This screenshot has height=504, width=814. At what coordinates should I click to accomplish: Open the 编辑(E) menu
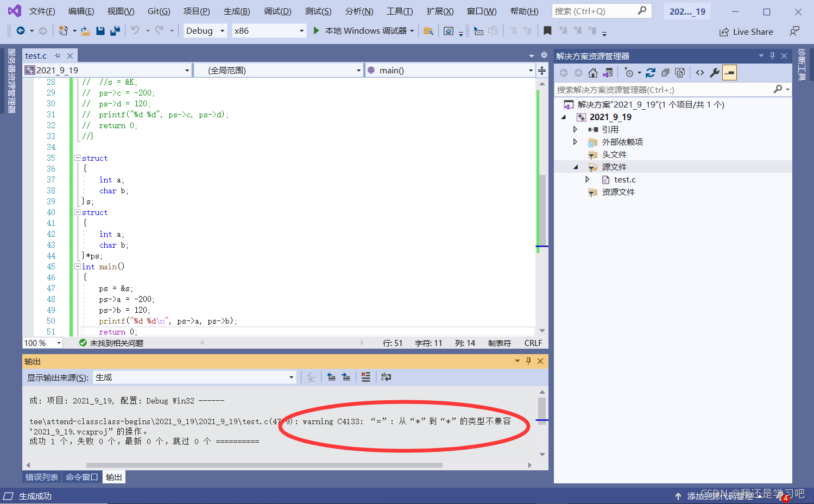[81, 11]
